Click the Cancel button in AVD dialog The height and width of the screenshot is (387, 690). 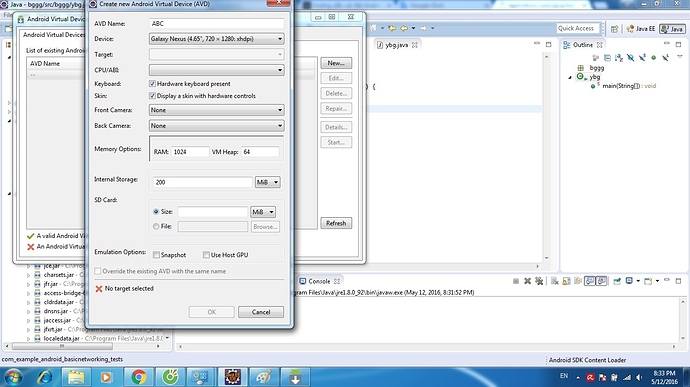click(261, 312)
